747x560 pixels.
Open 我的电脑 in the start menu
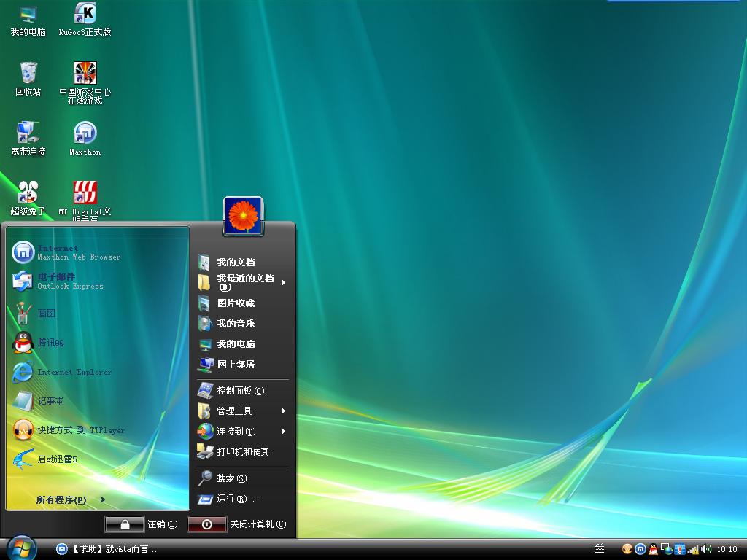point(242,344)
